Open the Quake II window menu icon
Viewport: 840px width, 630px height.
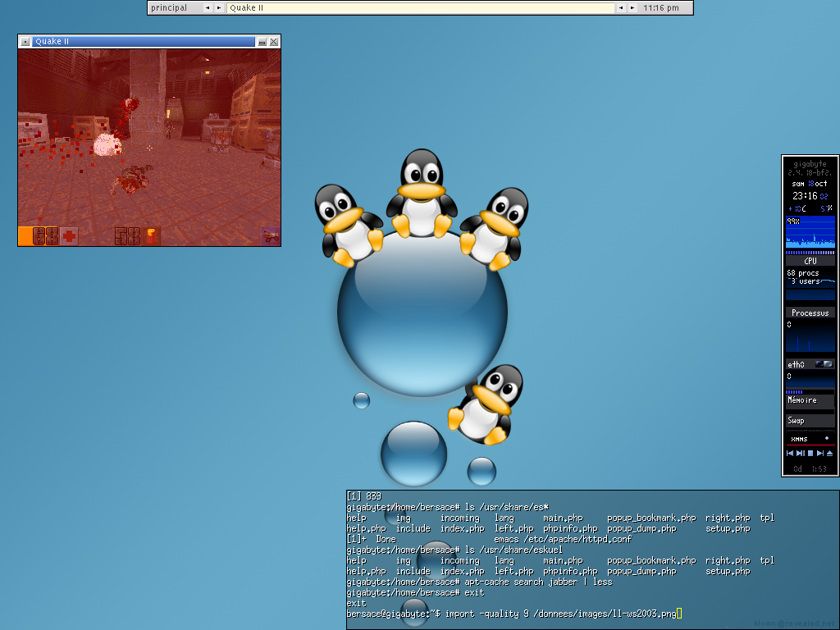pos(25,41)
